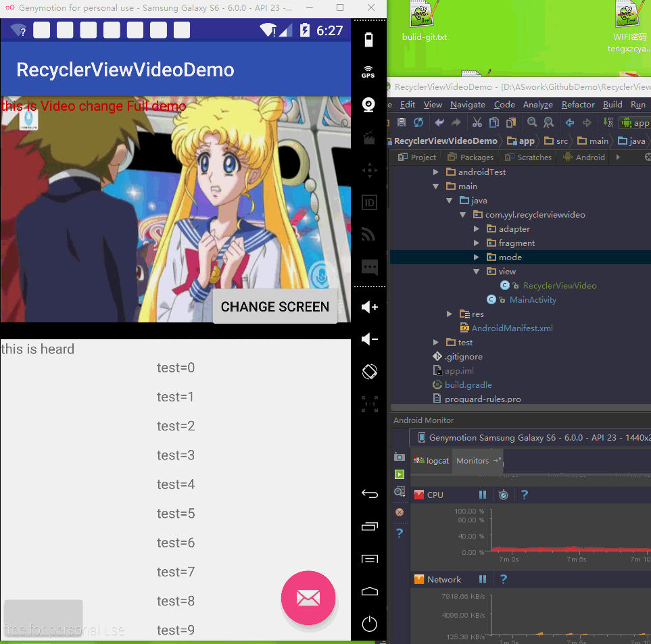This screenshot has height=644, width=651.
Task: Collapse com.yyl.recyclerviewvideo package
Action: click(x=463, y=214)
